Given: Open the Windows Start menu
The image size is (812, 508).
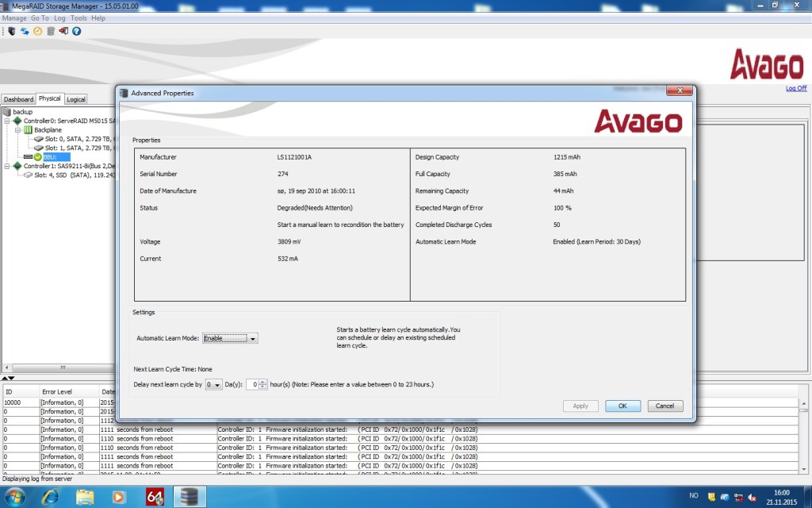Looking at the screenshot, I should click(14, 497).
